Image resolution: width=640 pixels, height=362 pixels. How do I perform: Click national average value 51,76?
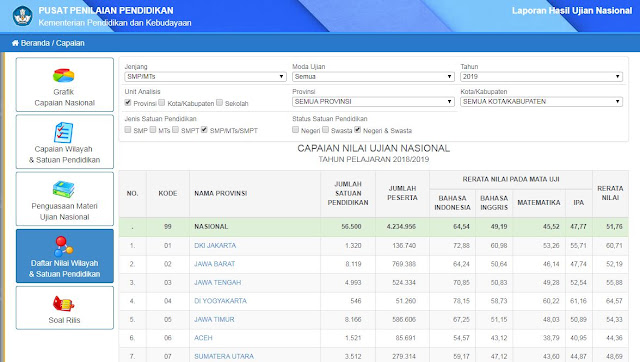[x=614, y=227]
